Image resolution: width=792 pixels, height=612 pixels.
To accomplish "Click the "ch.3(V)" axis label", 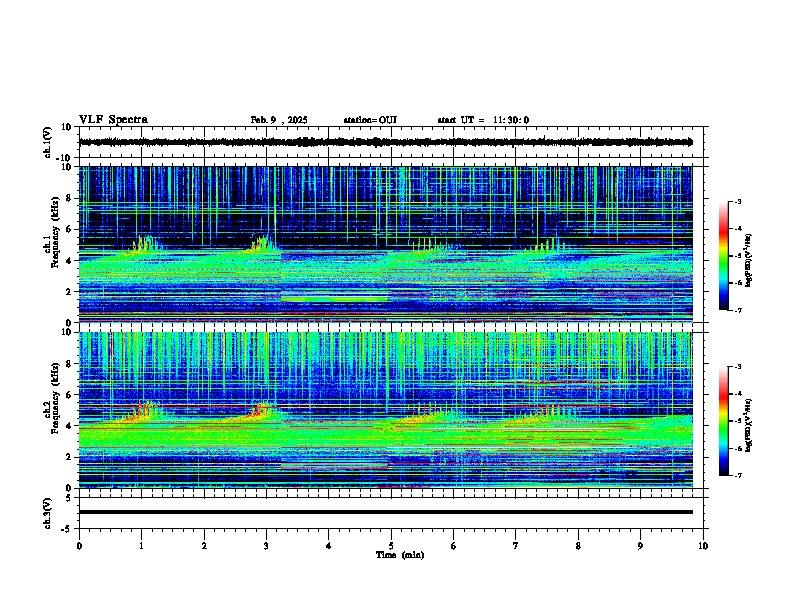I will tap(48, 513).
